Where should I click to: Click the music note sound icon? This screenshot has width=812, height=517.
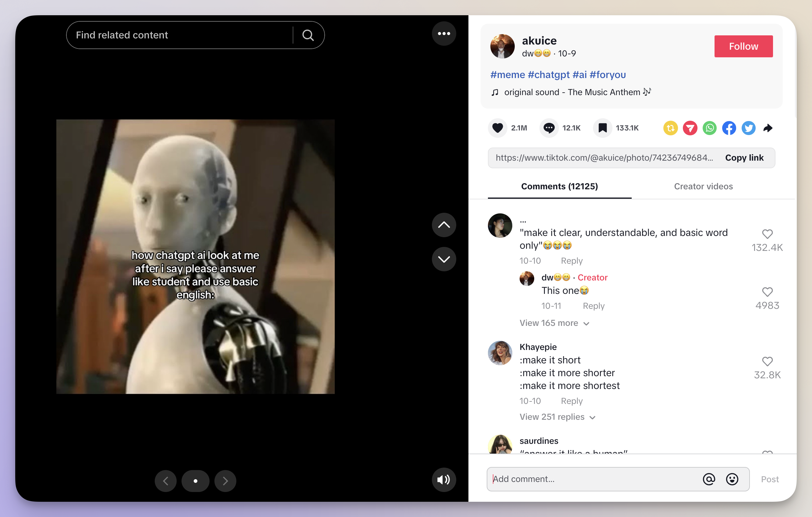click(x=495, y=92)
